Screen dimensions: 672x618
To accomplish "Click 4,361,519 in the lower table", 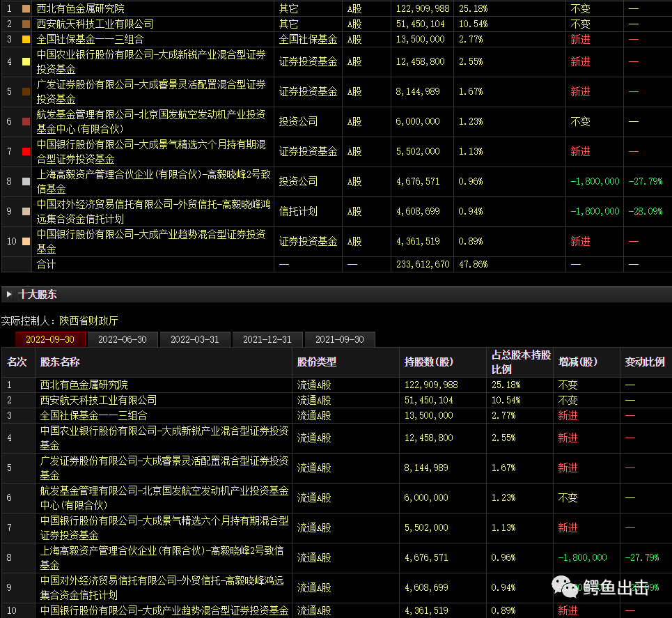I will click(x=426, y=610).
